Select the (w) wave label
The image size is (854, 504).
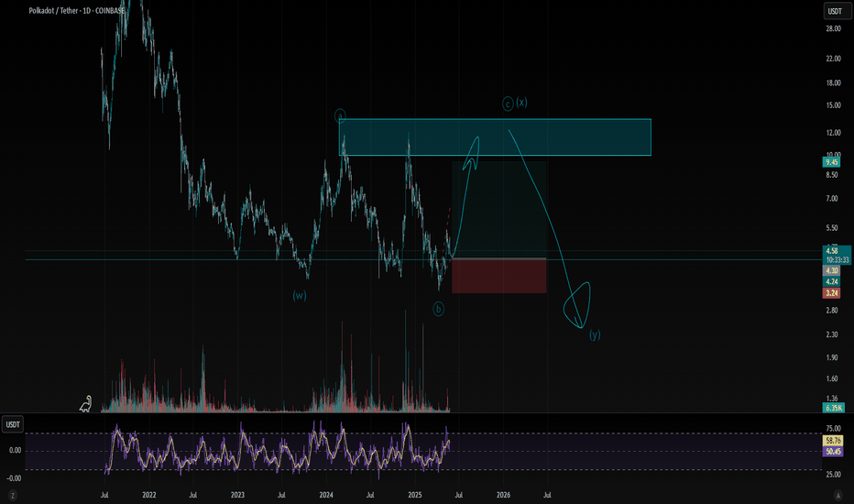(300, 296)
